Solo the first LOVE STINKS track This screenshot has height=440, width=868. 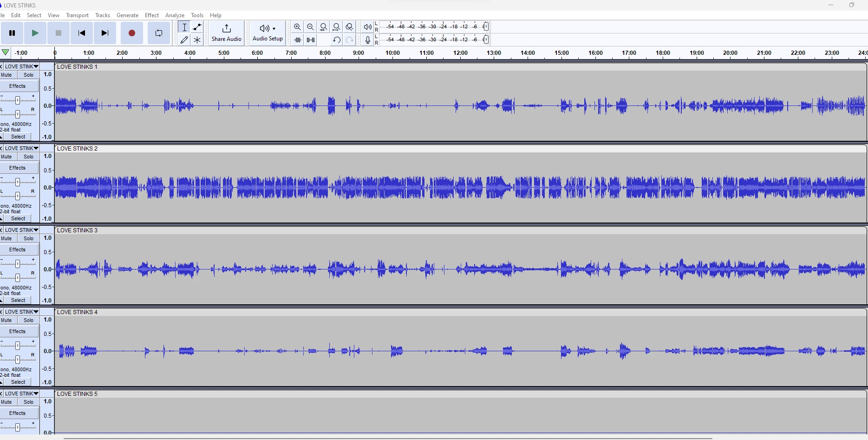click(29, 75)
